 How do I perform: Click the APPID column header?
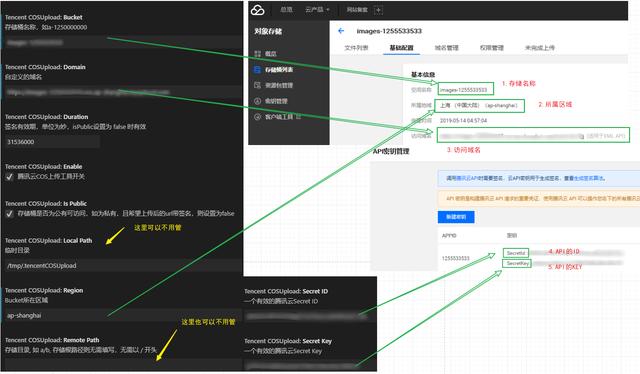pyautogui.click(x=449, y=236)
